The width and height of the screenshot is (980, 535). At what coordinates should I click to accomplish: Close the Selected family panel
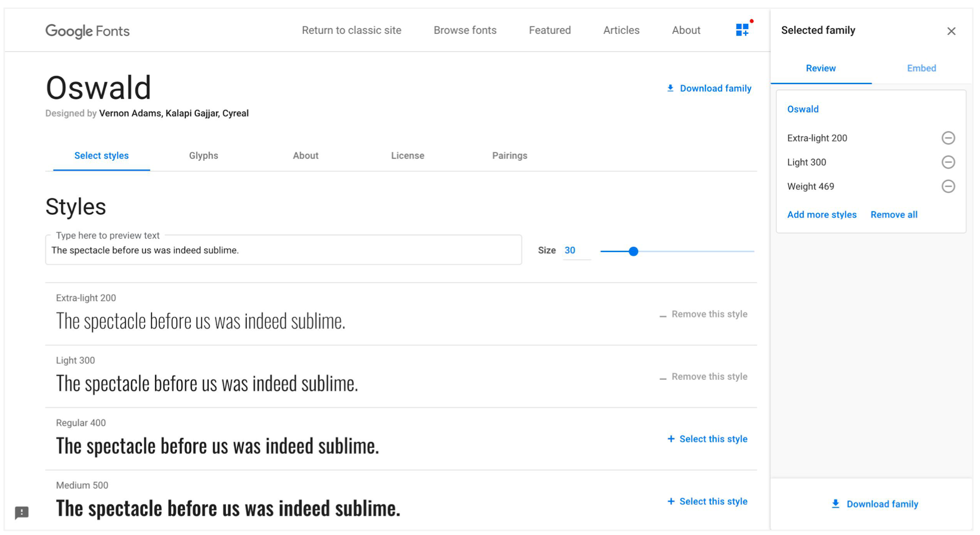(951, 31)
